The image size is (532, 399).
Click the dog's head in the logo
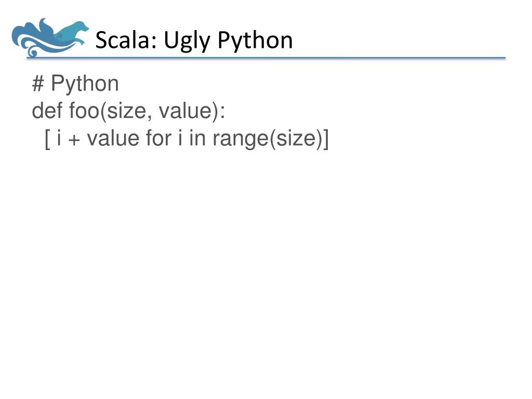(x=82, y=26)
